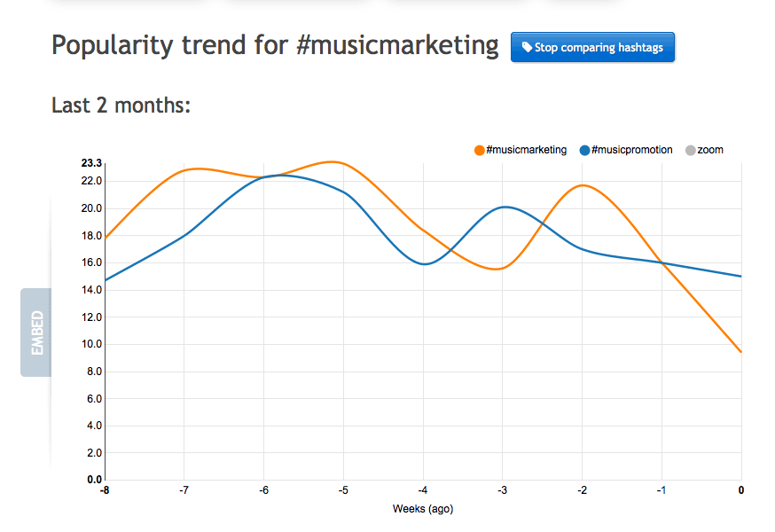The image size is (775, 532).
Task: Click the blue line peak at week -3
Action: (505, 207)
